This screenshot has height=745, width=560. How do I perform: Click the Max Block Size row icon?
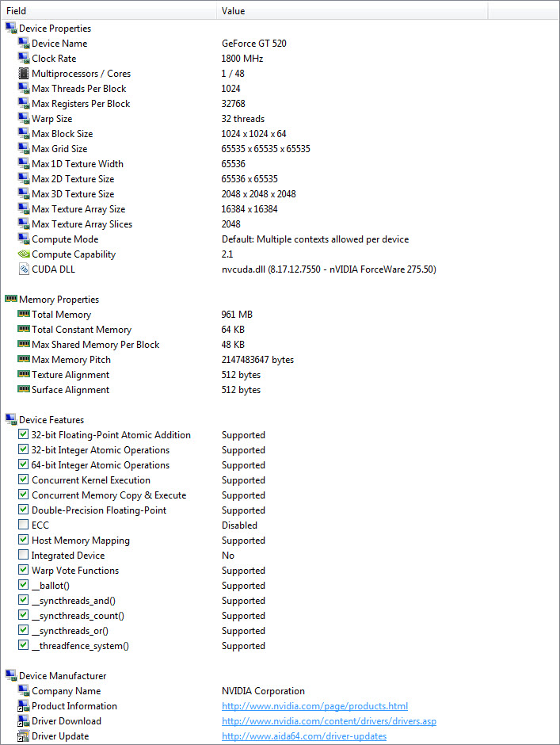pyautogui.click(x=24, y=133)
